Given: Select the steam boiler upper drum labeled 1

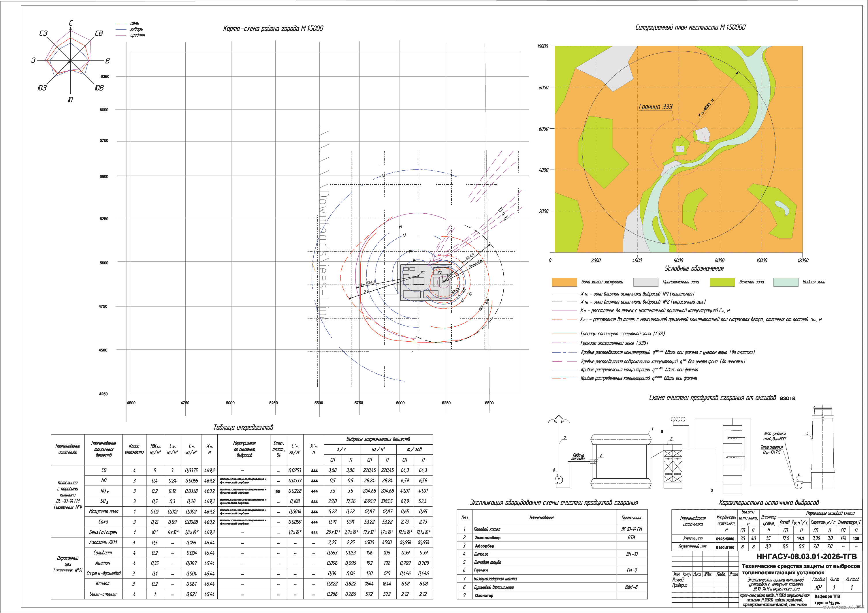Looking at the screenshot, I should pos(621,439).
